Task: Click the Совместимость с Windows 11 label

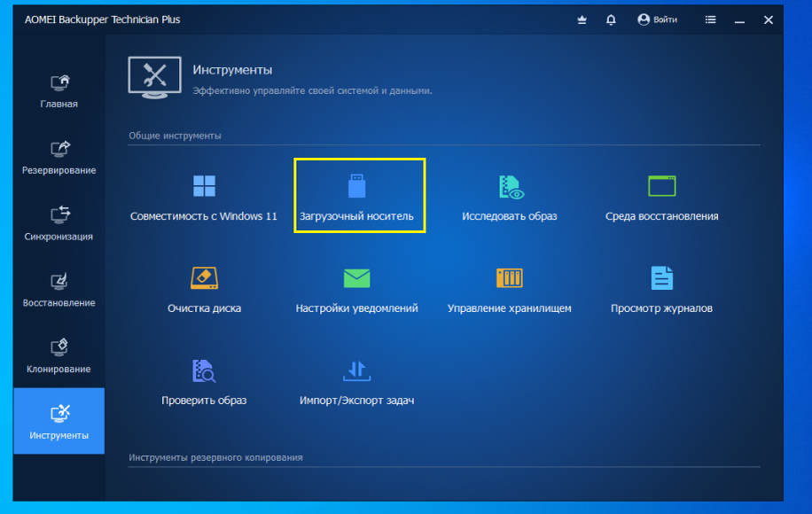Action: coord(204,216)
